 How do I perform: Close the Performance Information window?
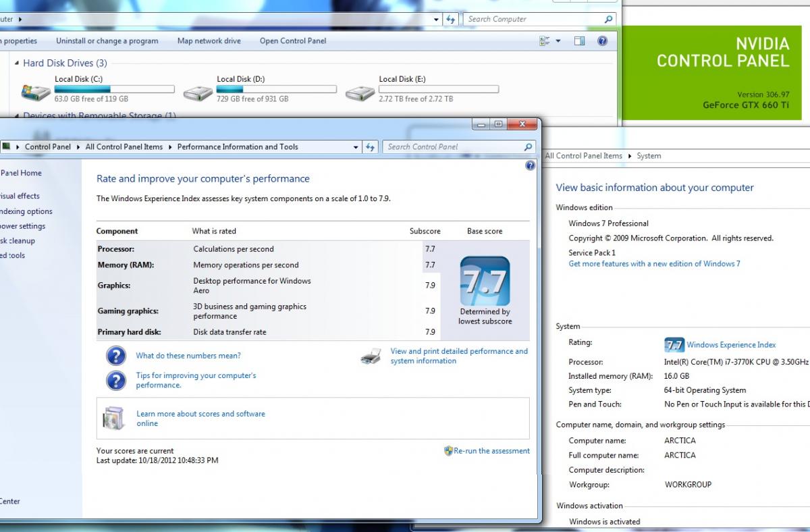pyautogui.click(x=522, y=124)
